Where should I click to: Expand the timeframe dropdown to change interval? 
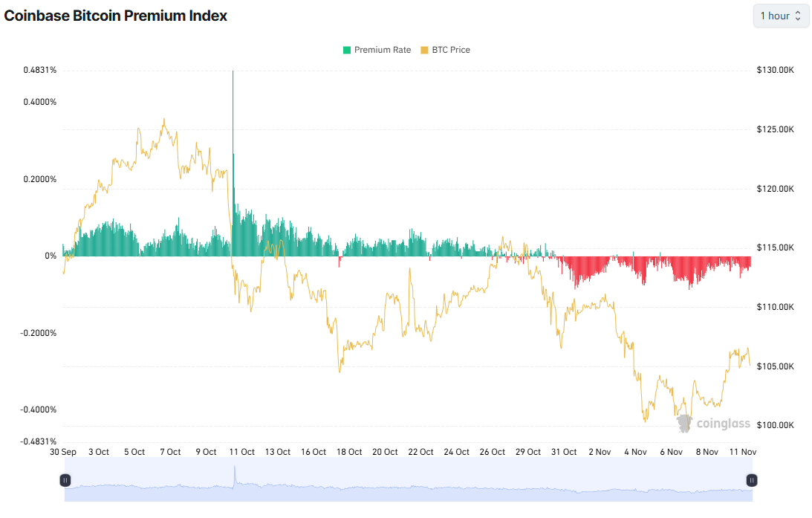pos(781,16)
